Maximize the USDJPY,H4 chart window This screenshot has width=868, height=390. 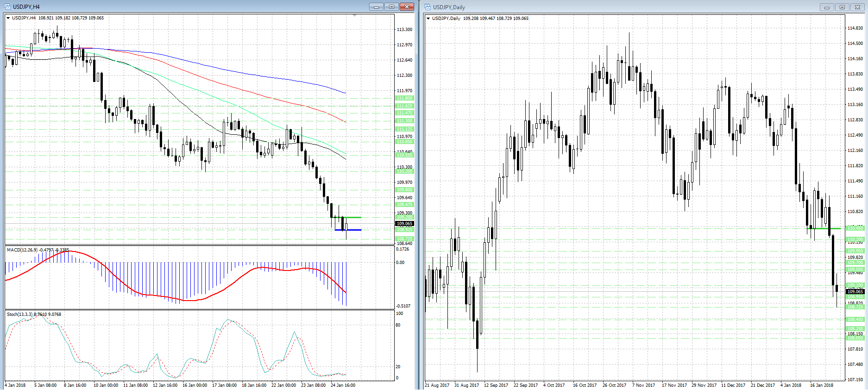click(391, 6)
